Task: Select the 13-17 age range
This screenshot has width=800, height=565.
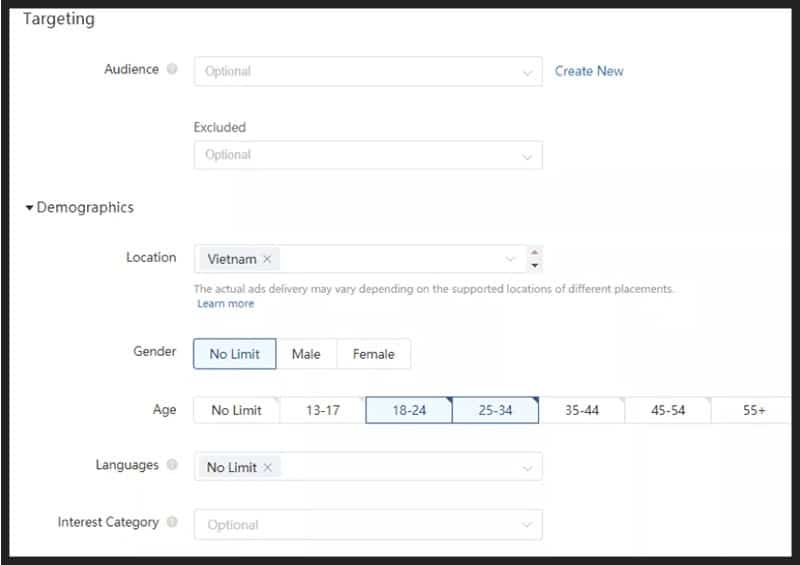Action: coord(322,410)
